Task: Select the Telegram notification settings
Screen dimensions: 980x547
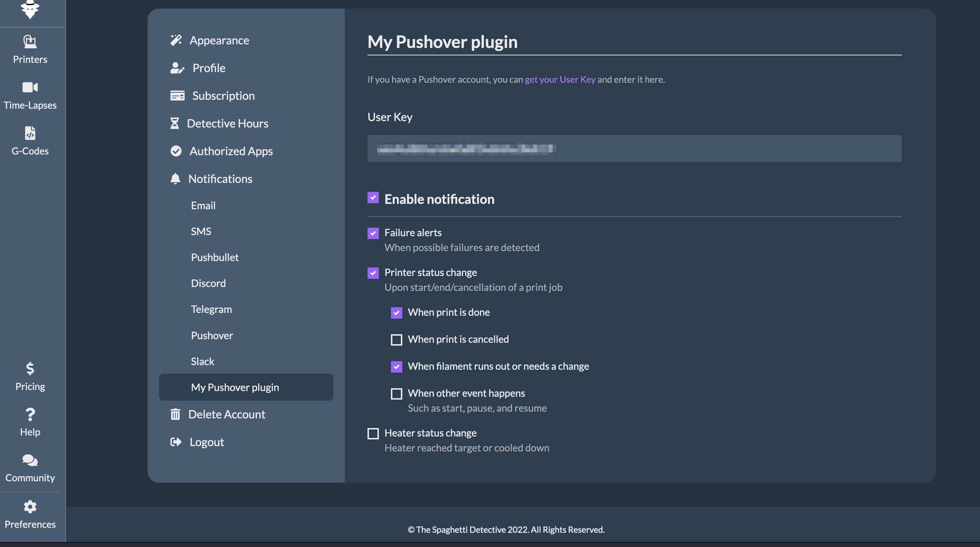Action: point(211,309)
